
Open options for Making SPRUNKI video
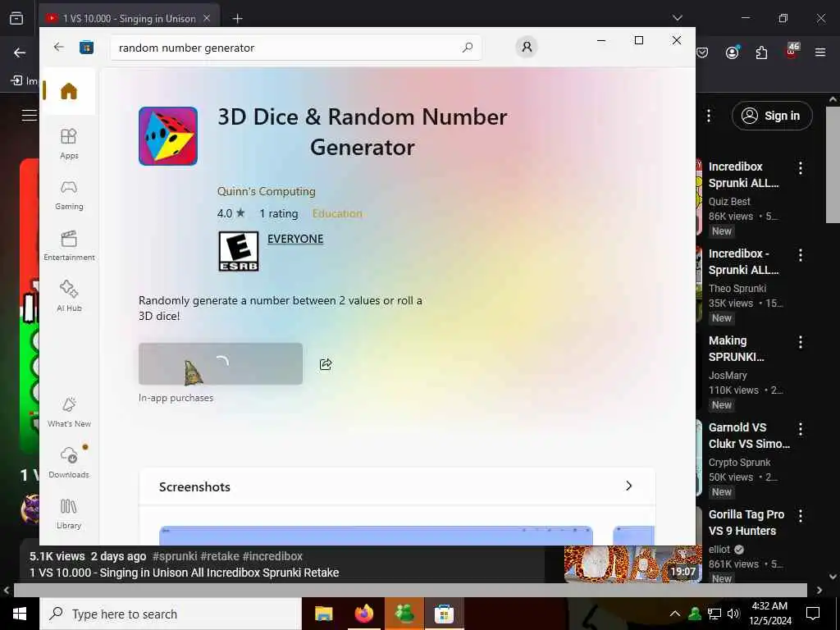pyautogui.click(x=801, y=342)
